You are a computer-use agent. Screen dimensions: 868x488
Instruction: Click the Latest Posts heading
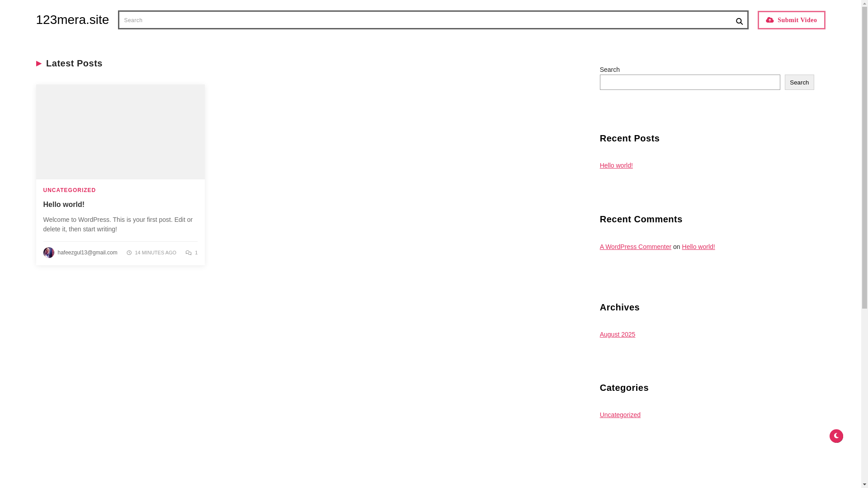tap(74, 63)
